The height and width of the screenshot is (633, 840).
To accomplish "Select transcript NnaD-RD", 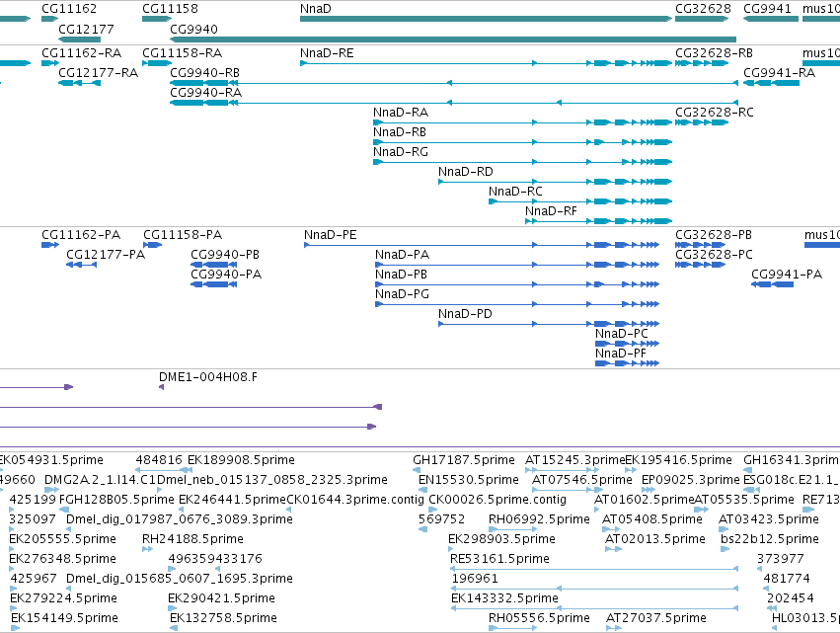I will tap(555, 182).
